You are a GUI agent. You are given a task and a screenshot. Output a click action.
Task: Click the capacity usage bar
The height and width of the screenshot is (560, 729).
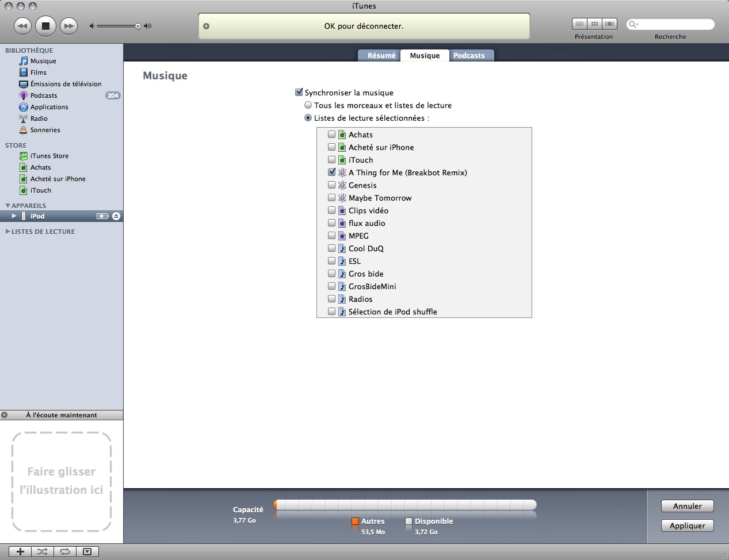click(405, 505)
